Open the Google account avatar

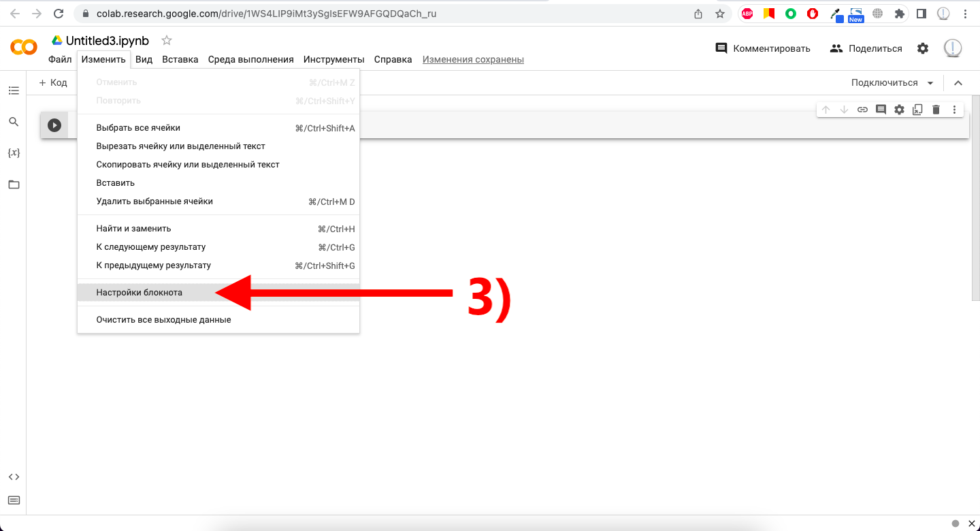pos(953,48)
